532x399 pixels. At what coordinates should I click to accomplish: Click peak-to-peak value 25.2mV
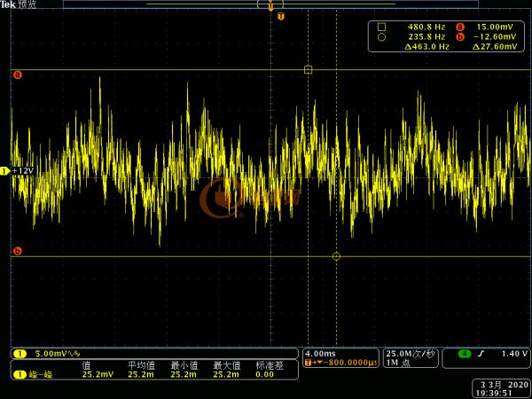pyautogui.click(x=98, y=374)
